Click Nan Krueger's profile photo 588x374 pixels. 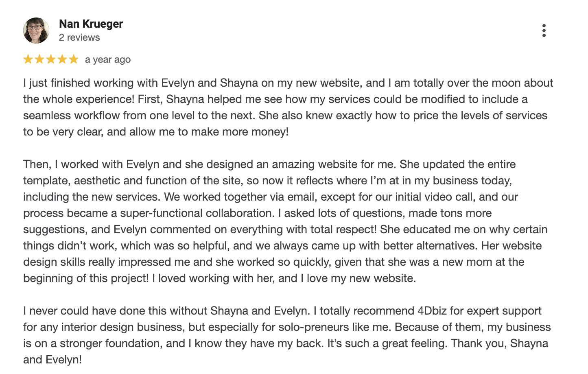tap(36, 31)
